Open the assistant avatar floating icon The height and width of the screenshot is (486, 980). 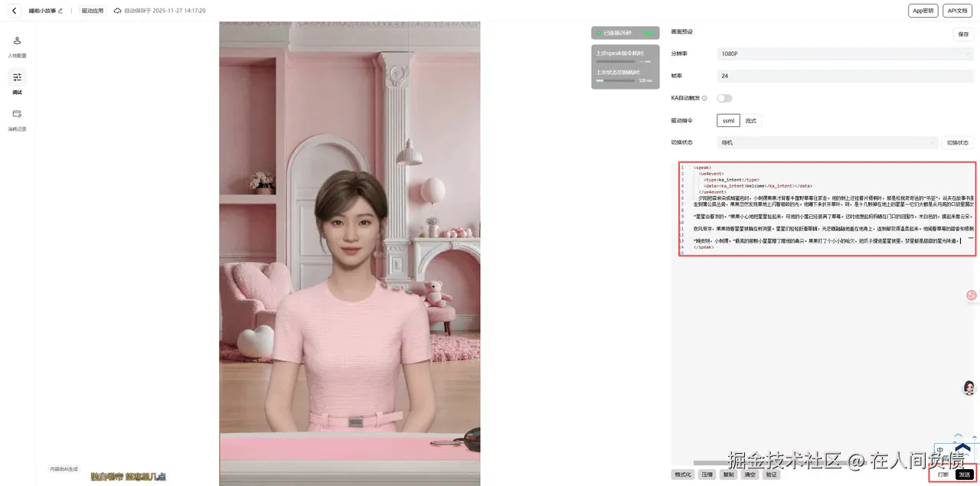point(969,388)
